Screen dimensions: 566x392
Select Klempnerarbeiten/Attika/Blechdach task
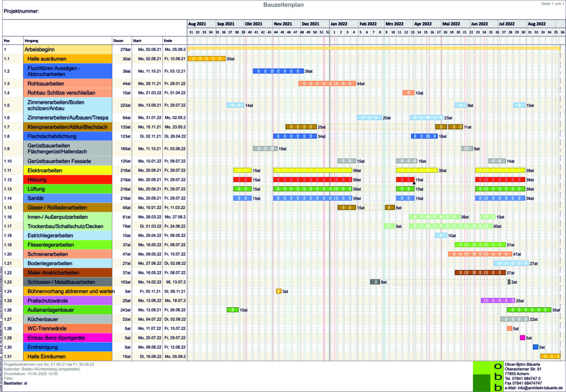tap(67, 127)
